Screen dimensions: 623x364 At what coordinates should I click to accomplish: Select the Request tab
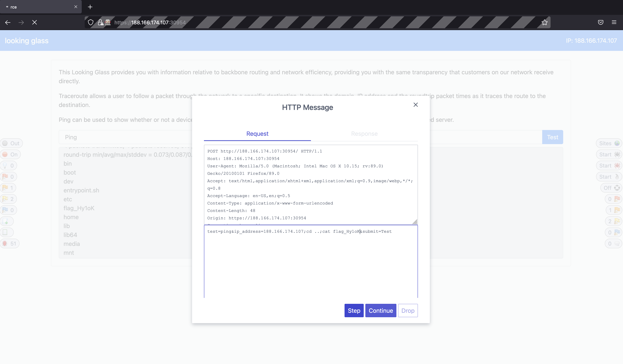pos(257,134)
